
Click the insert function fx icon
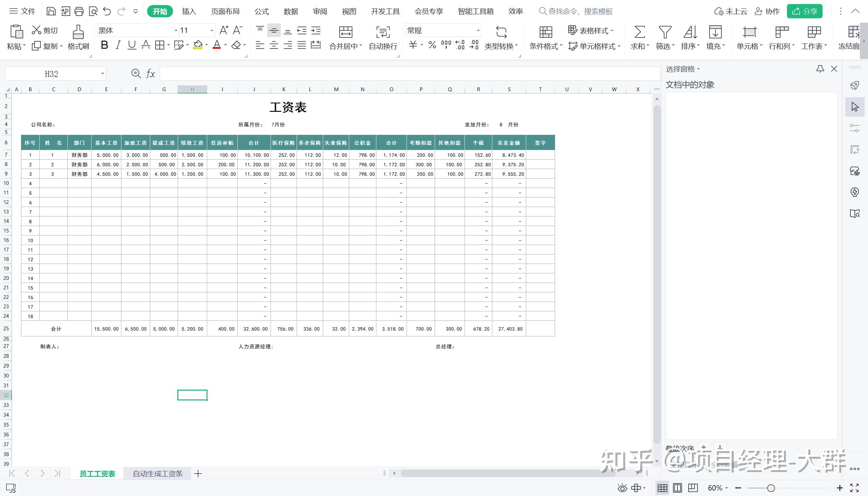[150, 74]
